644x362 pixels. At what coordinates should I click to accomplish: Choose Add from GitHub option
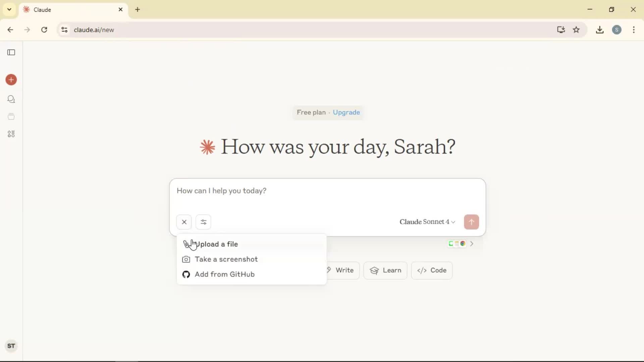(x=252, y=274)
